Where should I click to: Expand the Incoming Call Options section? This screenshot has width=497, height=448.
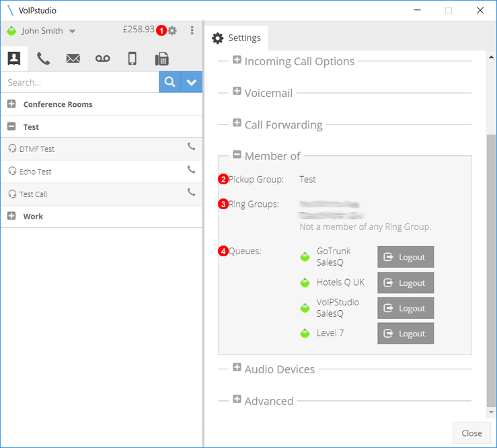[x=237, y=60]
